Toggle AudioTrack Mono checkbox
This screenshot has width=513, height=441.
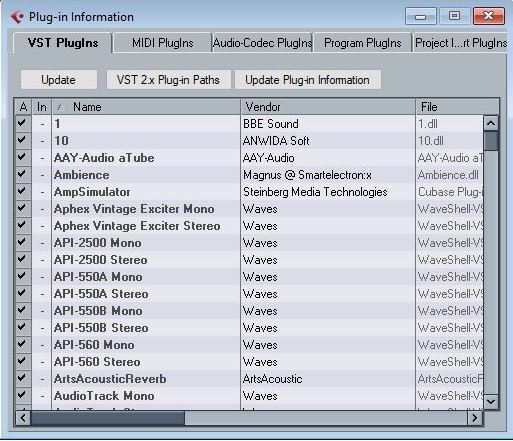coord(22,395)
